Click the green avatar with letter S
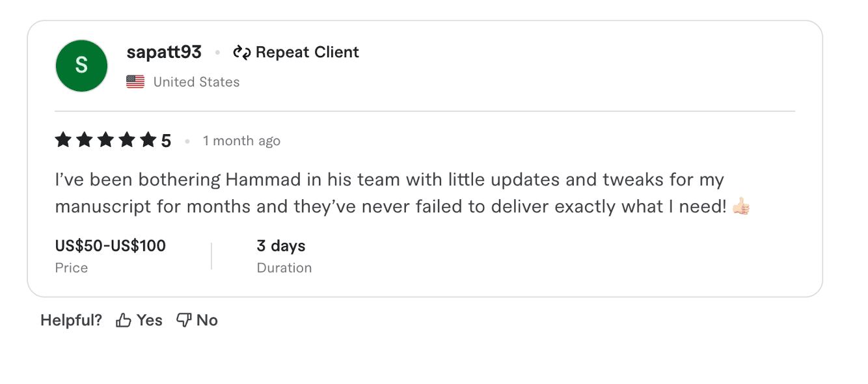The image size is (868, 384). tap(81, 65)
